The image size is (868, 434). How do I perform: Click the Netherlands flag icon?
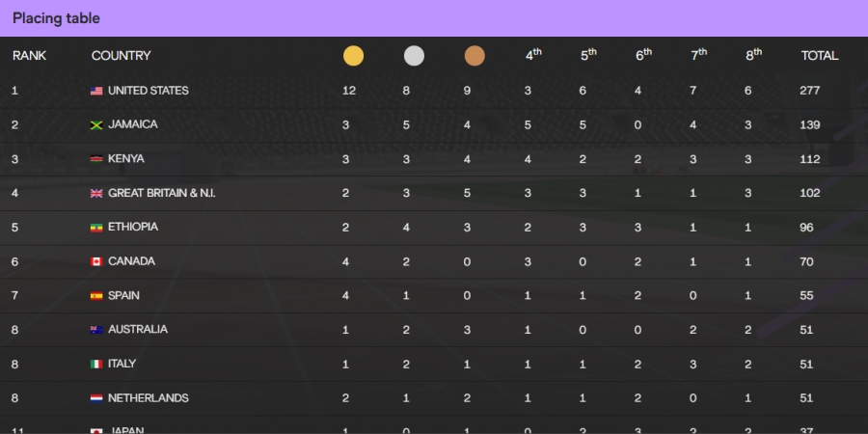point(96,398)
